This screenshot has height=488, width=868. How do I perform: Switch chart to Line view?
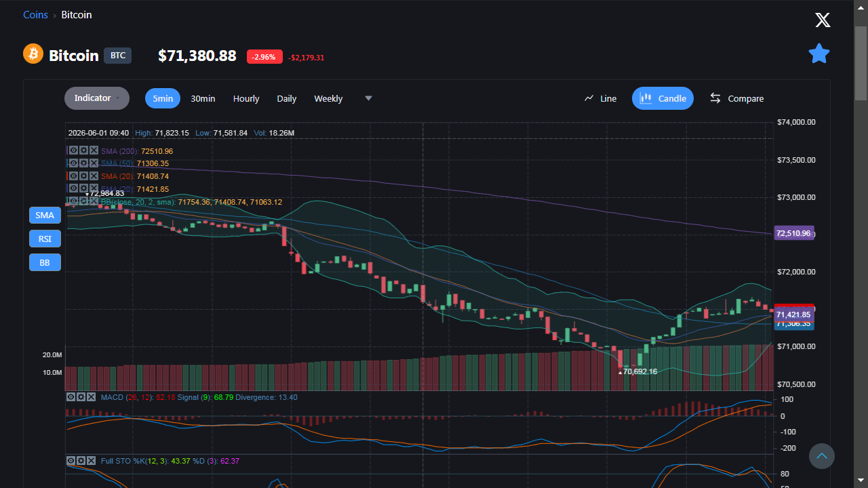click(x=600, y=98)
